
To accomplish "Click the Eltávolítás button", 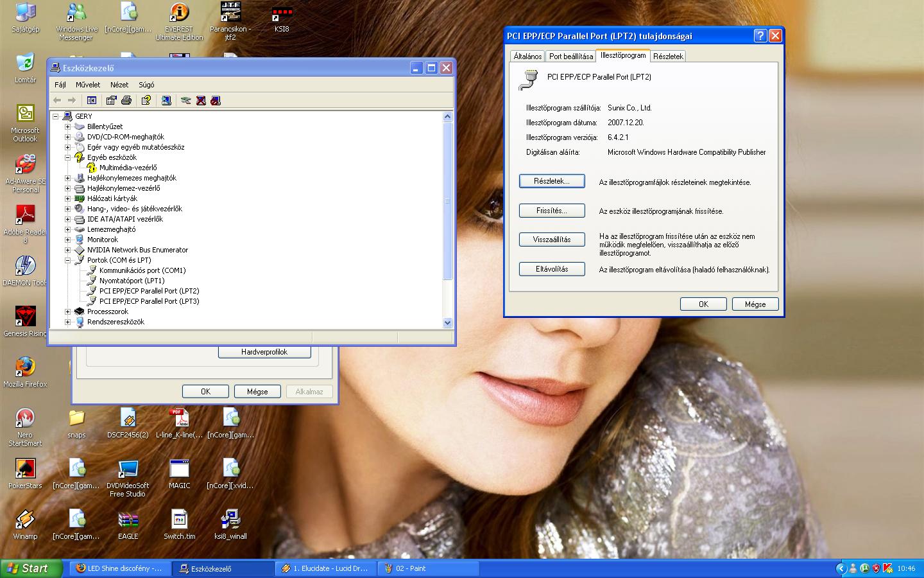I will (x=552, y=269).
